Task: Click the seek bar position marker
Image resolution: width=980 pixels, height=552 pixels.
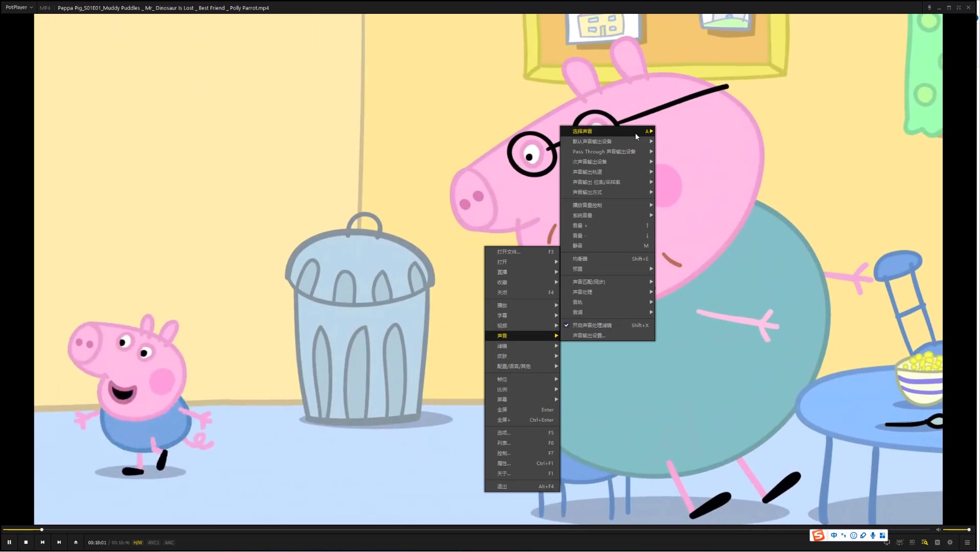Action: tap(42, 530)
